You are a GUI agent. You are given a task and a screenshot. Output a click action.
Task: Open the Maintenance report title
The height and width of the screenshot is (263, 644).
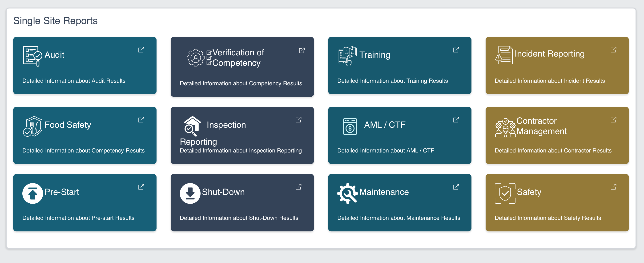click(384, 192)
